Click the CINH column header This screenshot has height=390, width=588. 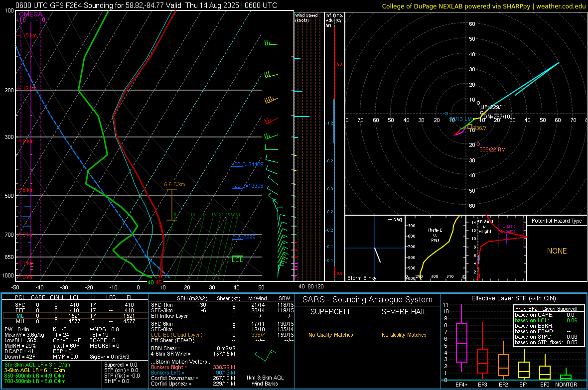point(57,297)
